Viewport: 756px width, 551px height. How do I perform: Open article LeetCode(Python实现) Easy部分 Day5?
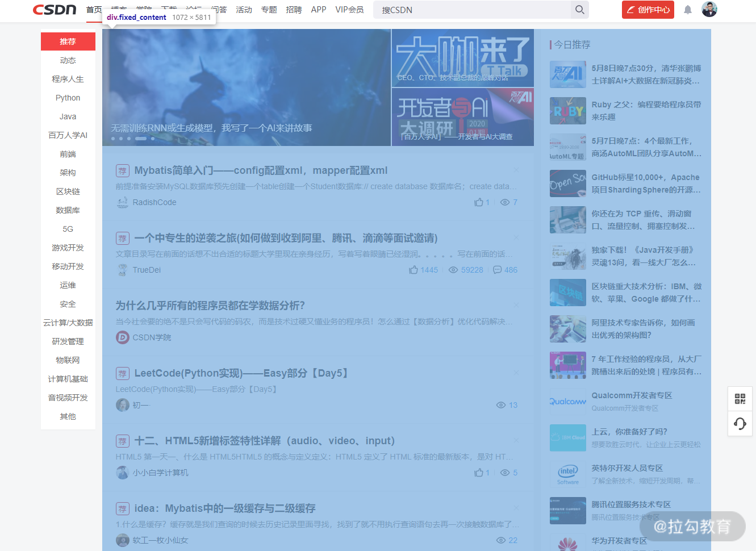pos(243,373)
